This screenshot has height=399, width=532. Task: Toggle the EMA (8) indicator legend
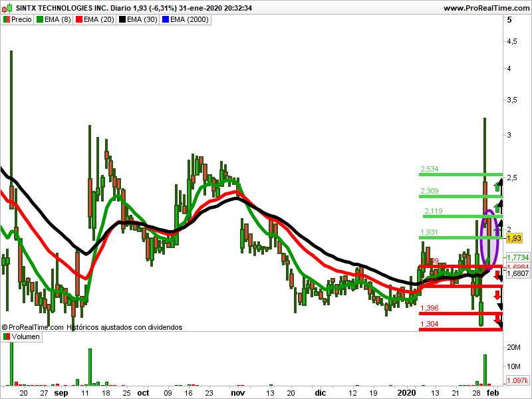pyautogui.click(x=57, y=19)
